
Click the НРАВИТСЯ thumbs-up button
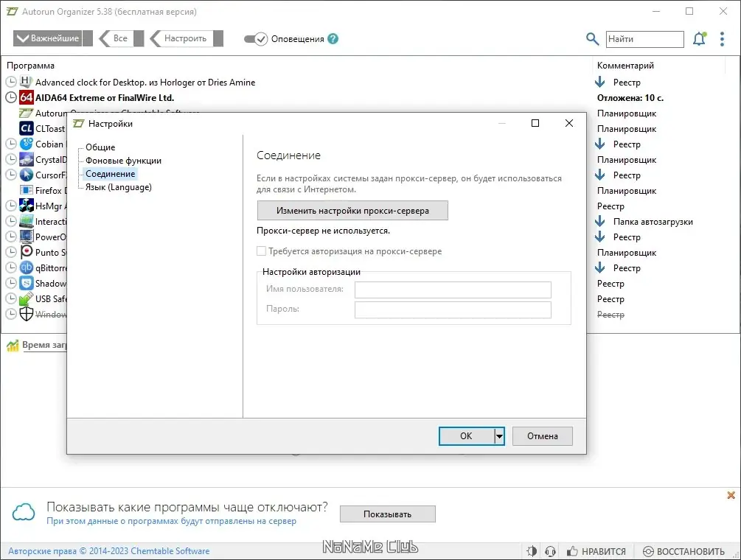click(x=596, y=551)
